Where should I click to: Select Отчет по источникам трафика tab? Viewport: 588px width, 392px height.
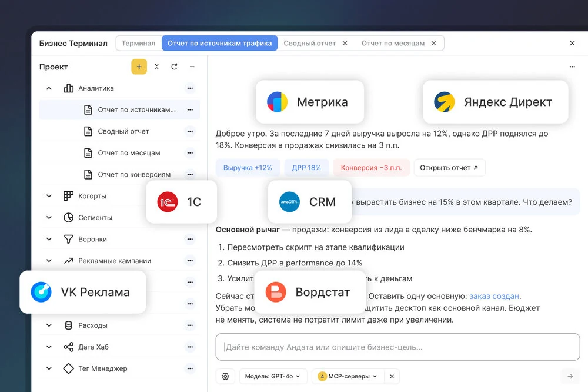220,43
